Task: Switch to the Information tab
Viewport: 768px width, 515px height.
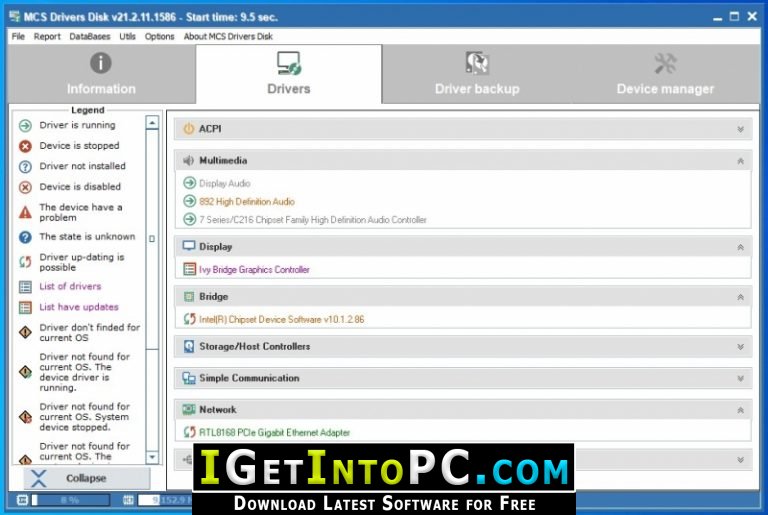Action: click(x=101, y=74)
